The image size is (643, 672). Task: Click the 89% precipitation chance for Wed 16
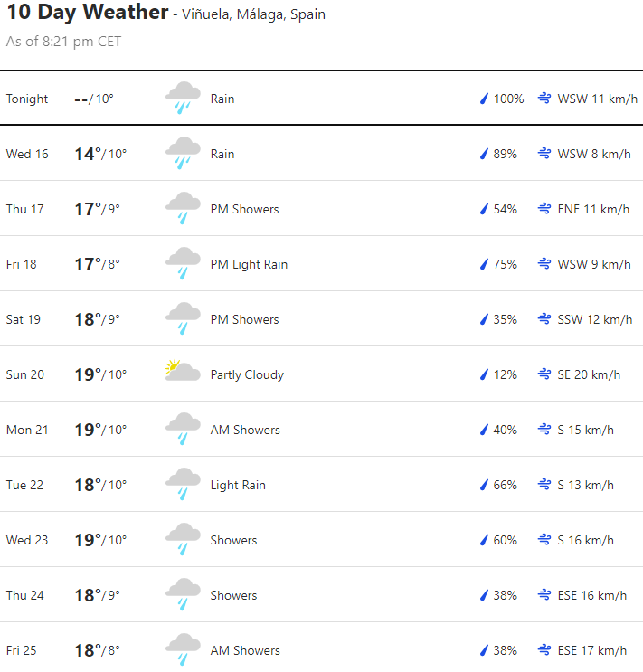(x=505, y=154)
